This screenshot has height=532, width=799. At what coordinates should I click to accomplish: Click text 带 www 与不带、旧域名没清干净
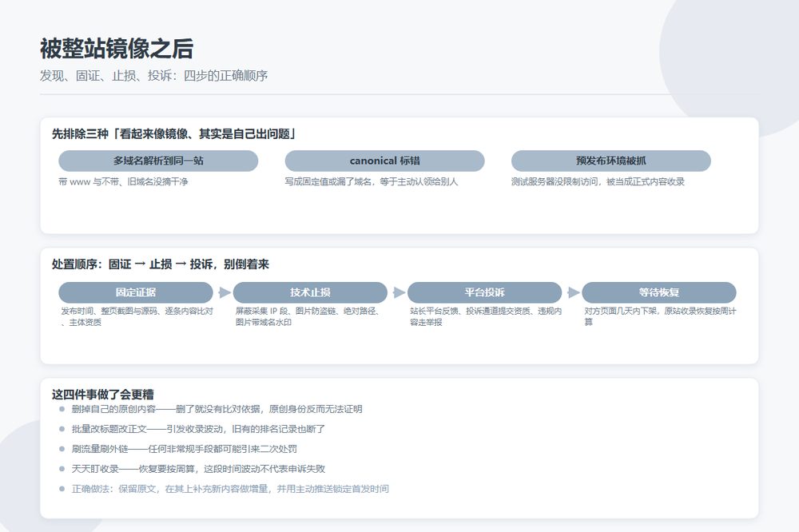(x=123, y=182)
